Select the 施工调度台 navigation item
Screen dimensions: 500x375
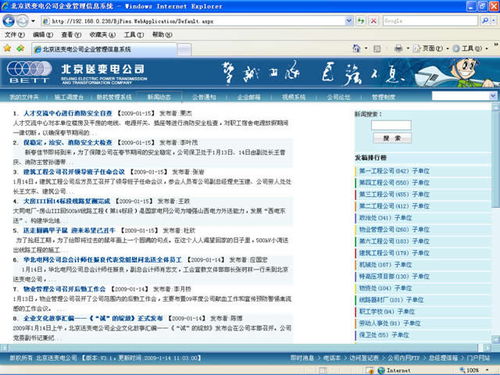point(69,97)
